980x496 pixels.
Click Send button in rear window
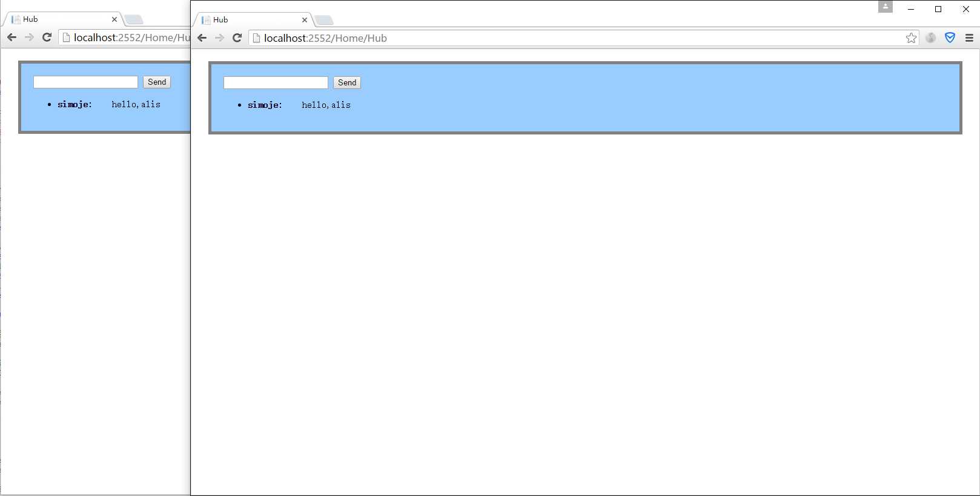coord(157,82)
